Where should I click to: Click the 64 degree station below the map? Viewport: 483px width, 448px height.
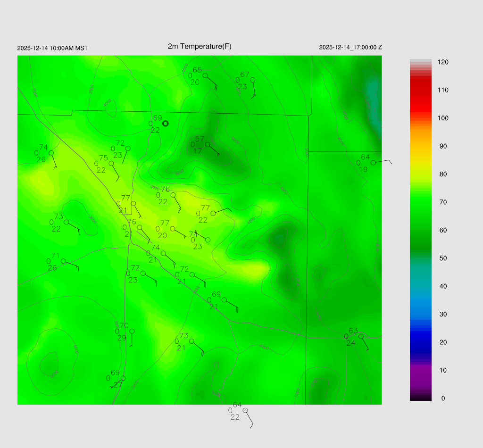point(245,410)
